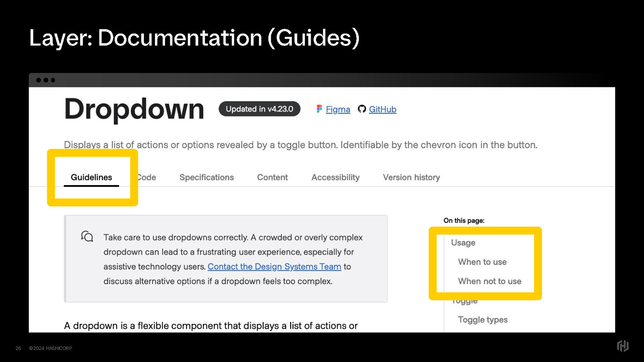Click the HashiCorp logo in the slide corner
This screenshot has height=362, width=644.
point(623,346)
